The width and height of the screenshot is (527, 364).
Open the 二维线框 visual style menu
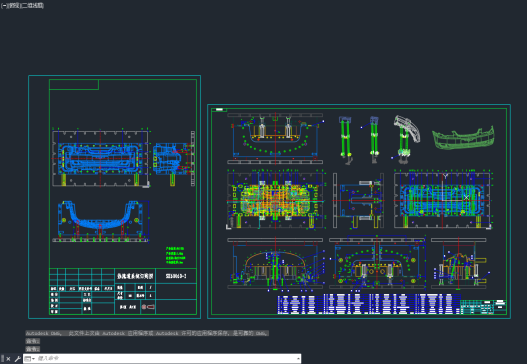pyautogui.click(x=33, y=6)
